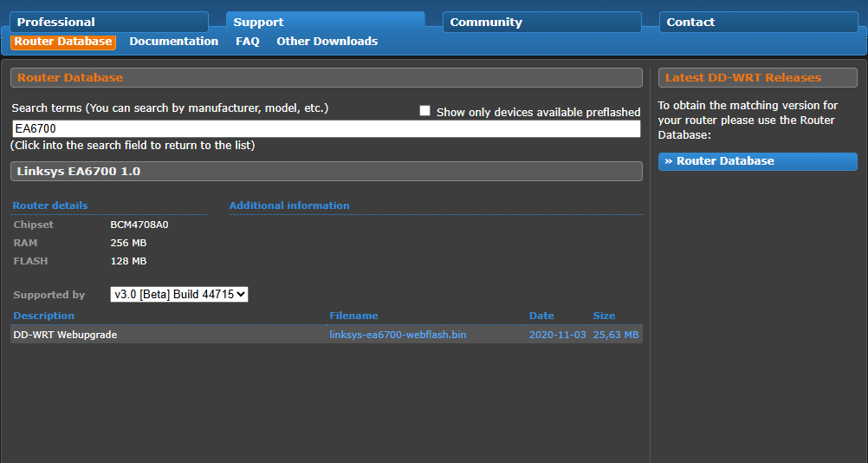
Task: Click the Additional information section label
Action: pyautogui.click(x=289, y=205)
